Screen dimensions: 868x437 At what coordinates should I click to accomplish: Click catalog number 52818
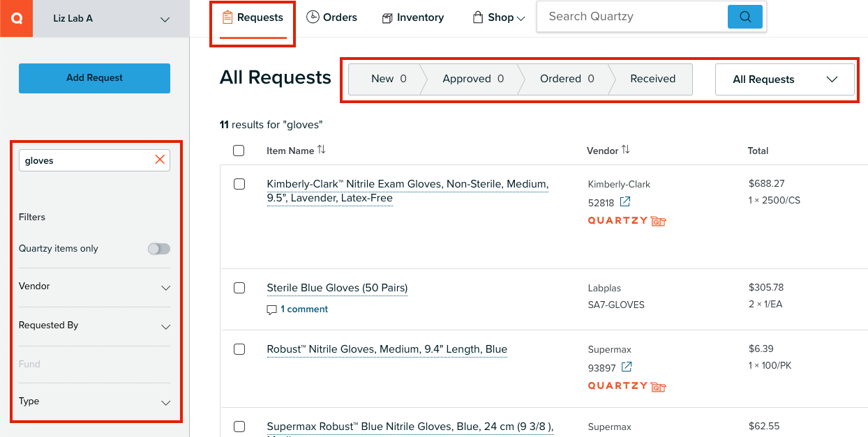[601, 203]
